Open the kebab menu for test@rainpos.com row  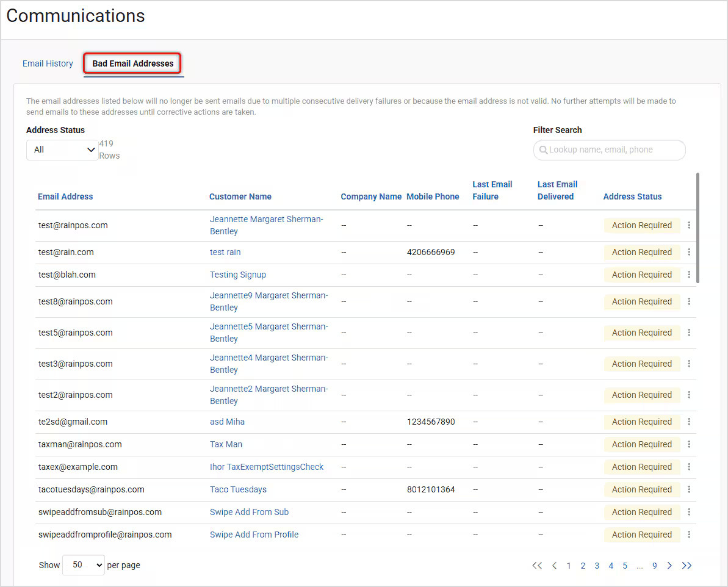(689, 225)
